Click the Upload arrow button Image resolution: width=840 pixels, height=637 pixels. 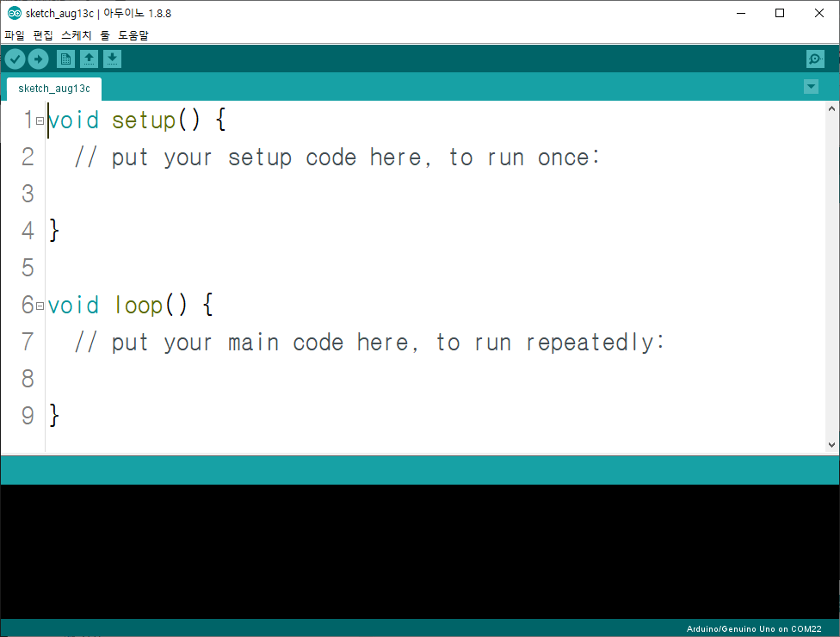pyautogui.click(x=38, y=59)
